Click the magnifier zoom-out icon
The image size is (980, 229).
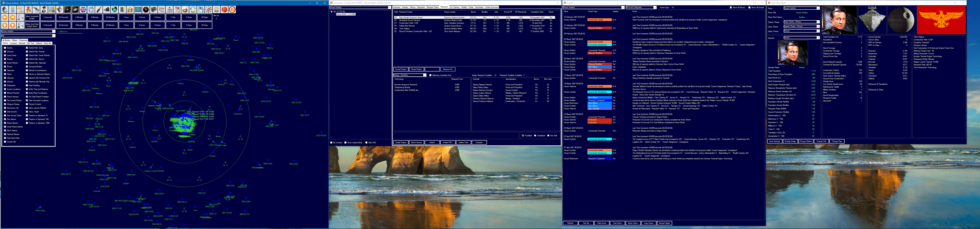tap(21, 17)
